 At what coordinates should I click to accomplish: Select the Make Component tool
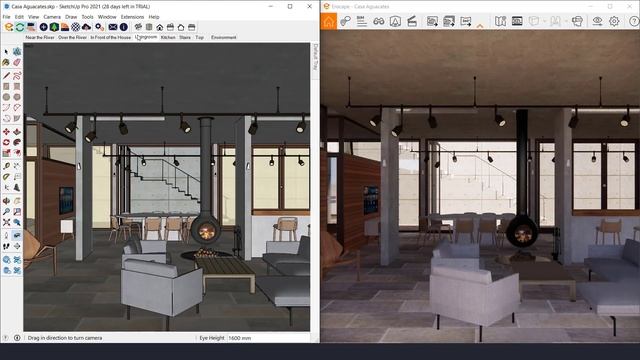(x=17, y=52)
